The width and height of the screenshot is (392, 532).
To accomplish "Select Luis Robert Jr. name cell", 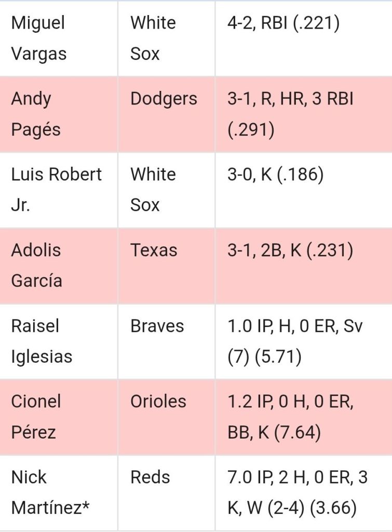I will pyautogui.click(x=59, y=190).
